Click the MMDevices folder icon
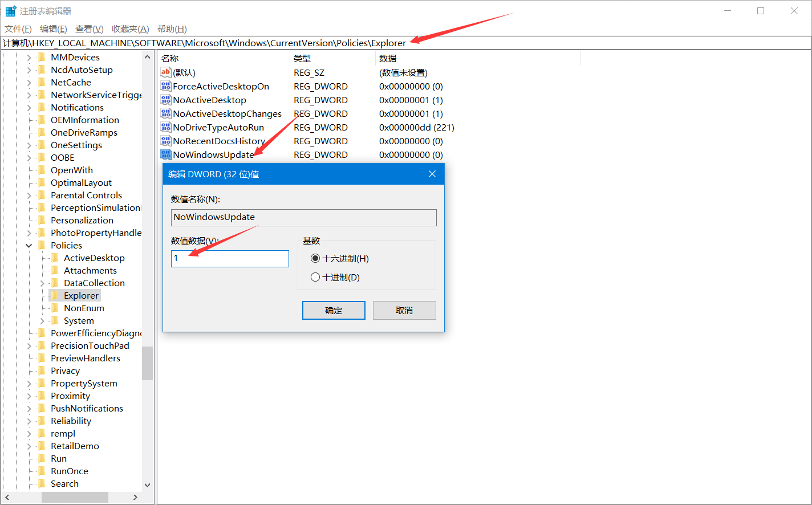 (x=42, y=57)
